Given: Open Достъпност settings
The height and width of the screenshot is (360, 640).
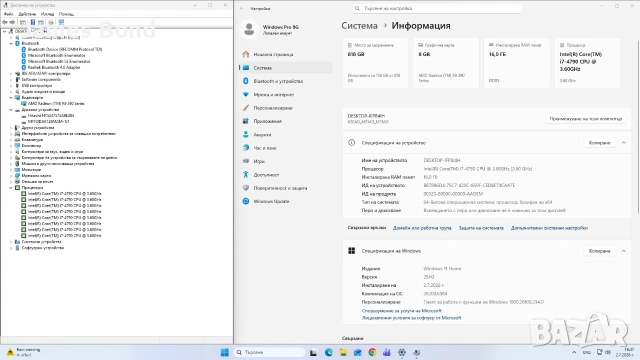Looking at the screenshot, I should tap(286, 175).
